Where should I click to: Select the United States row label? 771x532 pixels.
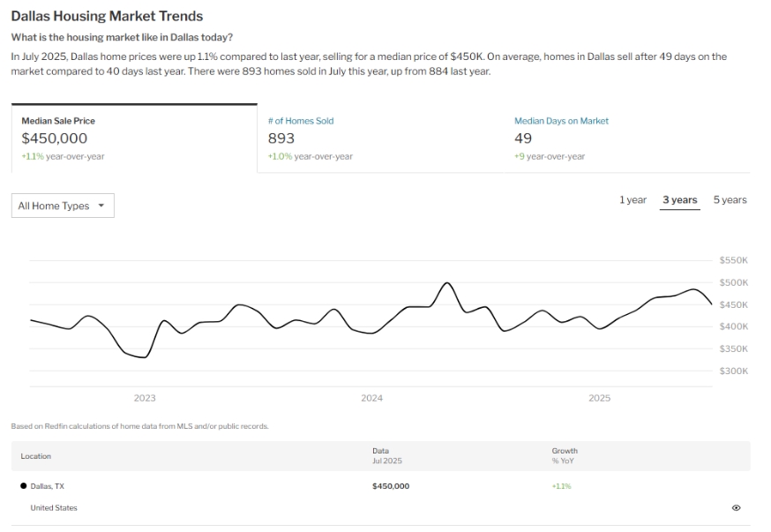point(54,508)
